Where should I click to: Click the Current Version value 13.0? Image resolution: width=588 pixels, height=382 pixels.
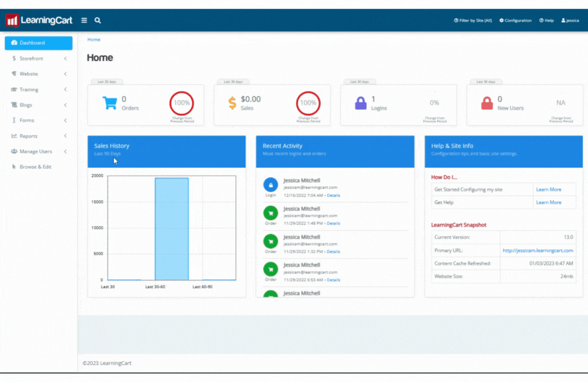569,237
